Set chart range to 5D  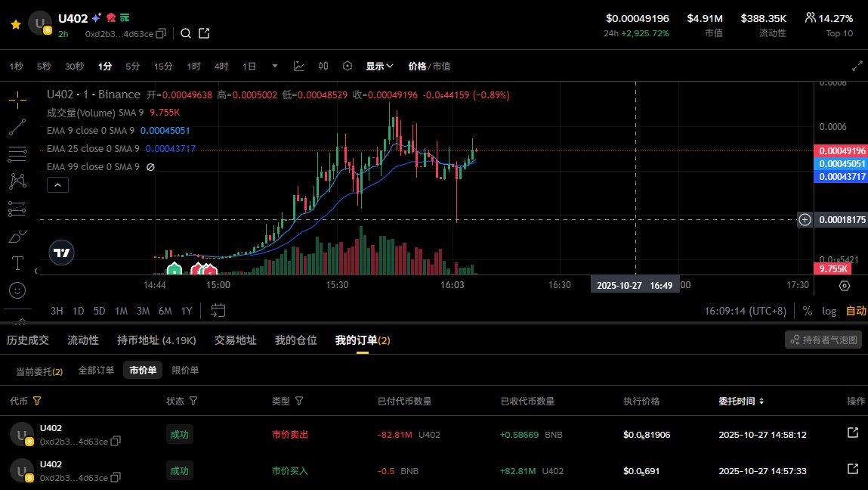[99, 311]
